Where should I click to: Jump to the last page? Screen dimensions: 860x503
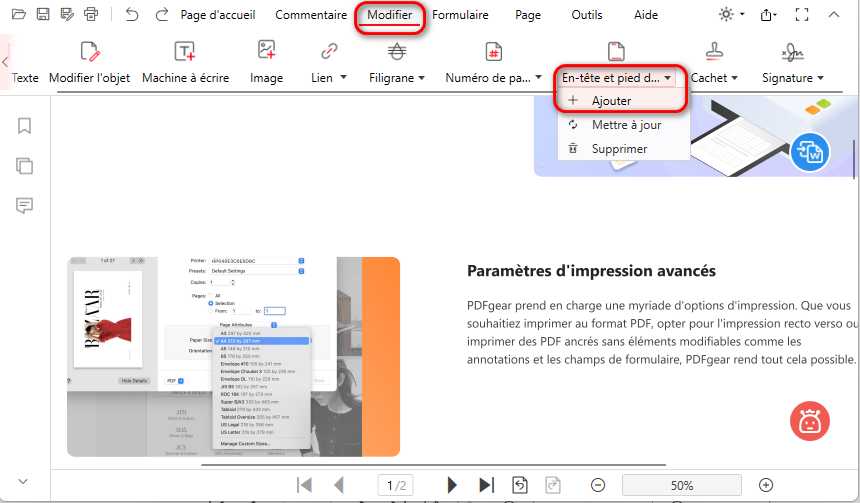pyautogui.click(x=486, y=485)
